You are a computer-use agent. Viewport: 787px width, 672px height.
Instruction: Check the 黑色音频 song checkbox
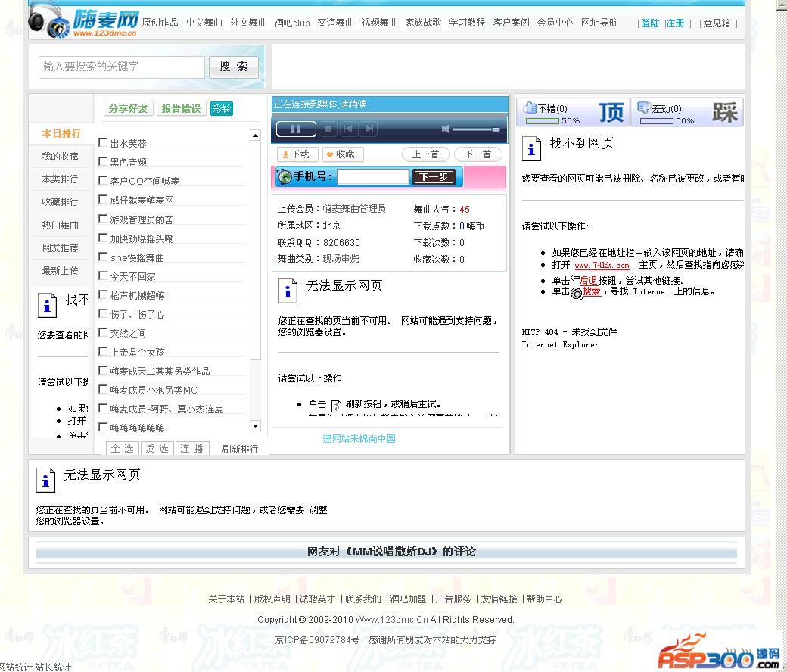[103, 161]
